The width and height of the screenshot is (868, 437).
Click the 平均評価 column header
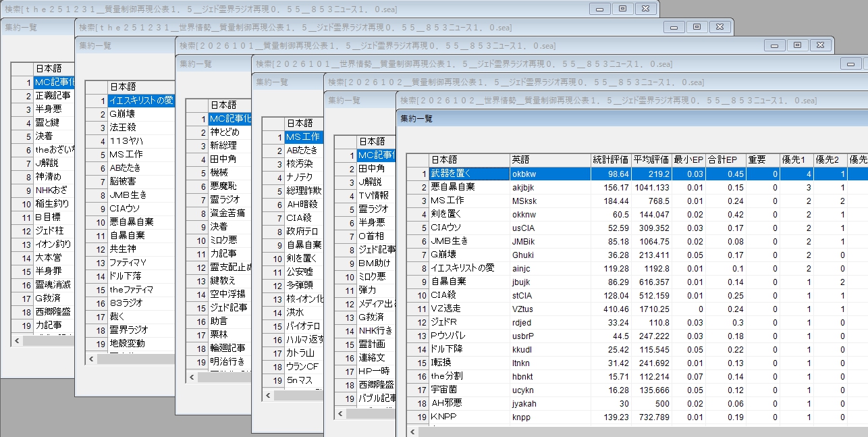pos(651,160)
